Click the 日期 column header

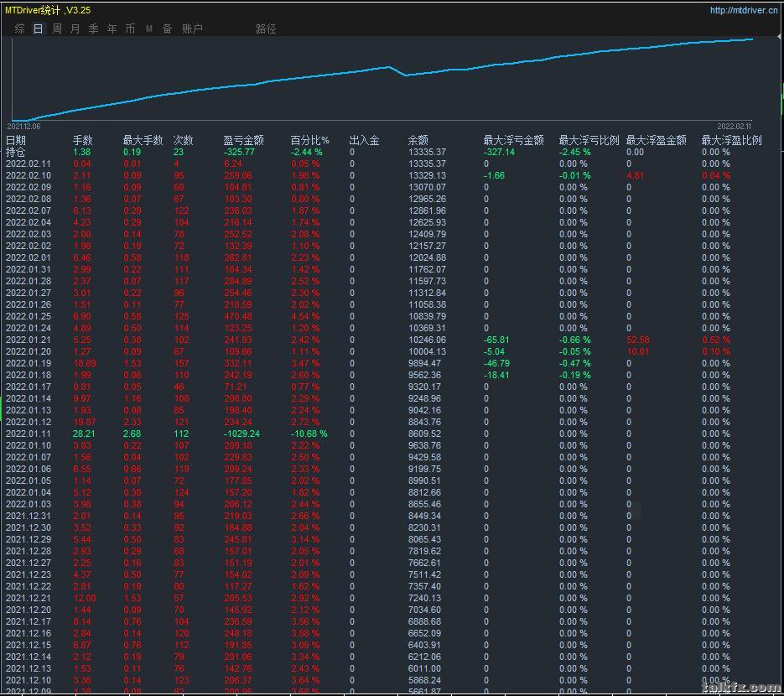15,141
